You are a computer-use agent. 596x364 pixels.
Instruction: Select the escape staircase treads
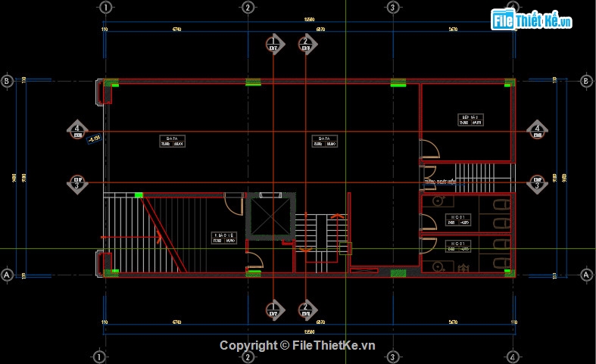click(x=475, y=178)
